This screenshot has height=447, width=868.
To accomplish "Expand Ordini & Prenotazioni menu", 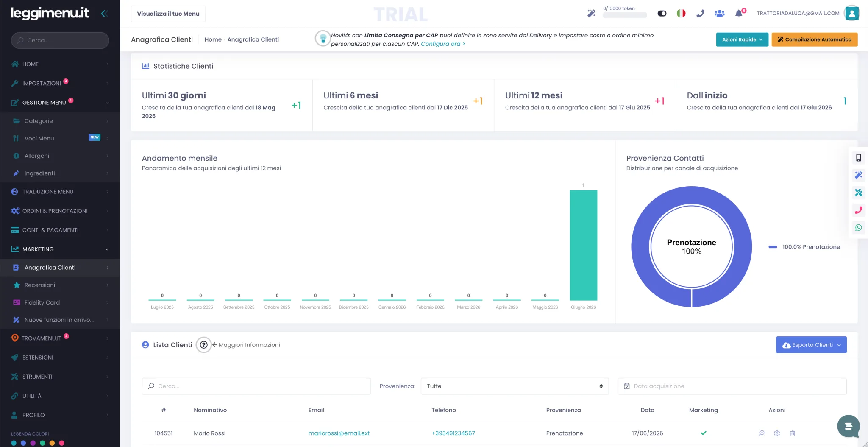I will (x=60, y=211).
